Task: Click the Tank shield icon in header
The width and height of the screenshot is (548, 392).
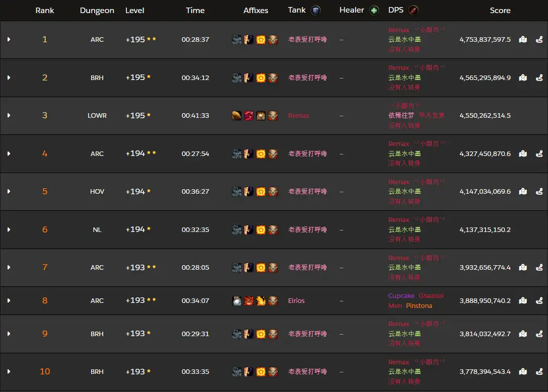Action: (316, 11)
